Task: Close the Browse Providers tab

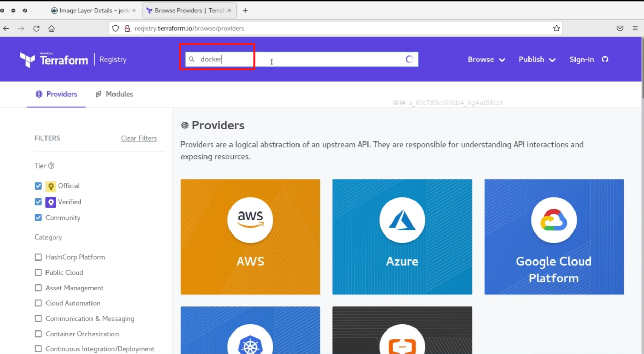Action: 229,10
